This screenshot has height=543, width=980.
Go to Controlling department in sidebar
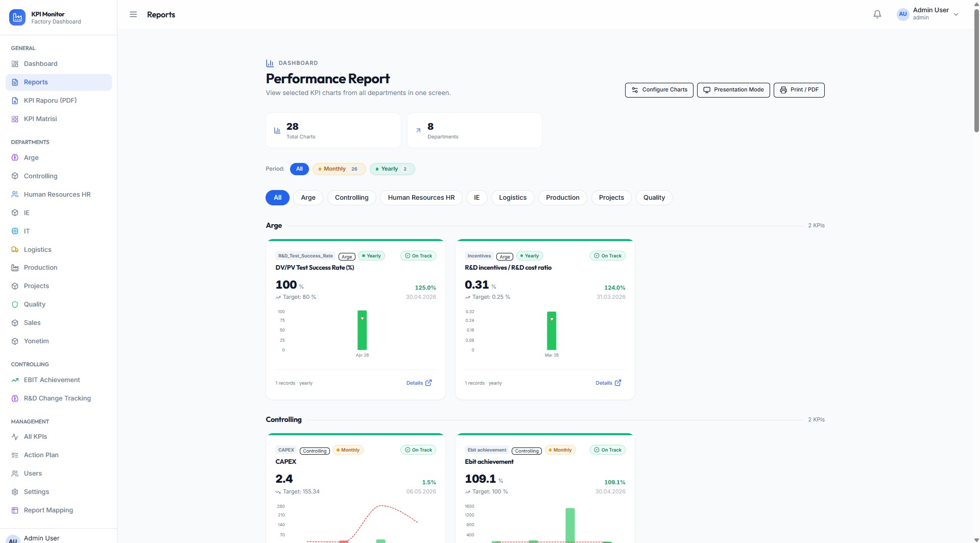click(59, 176)
